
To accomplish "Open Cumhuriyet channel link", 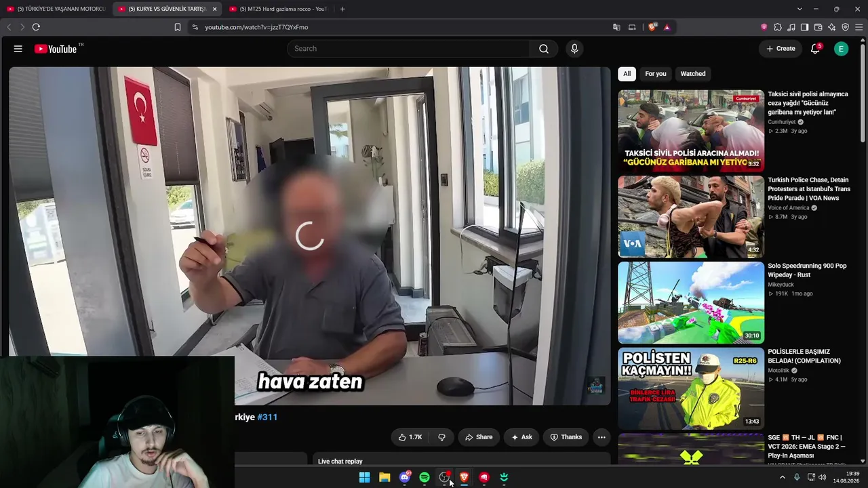I will point(782,122).
